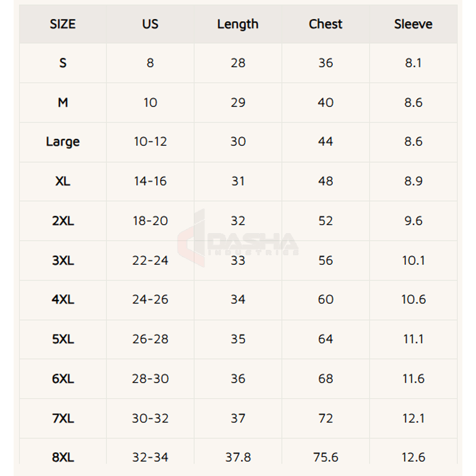
Task: Select the 2XL size row label
Action: (63, 221)
